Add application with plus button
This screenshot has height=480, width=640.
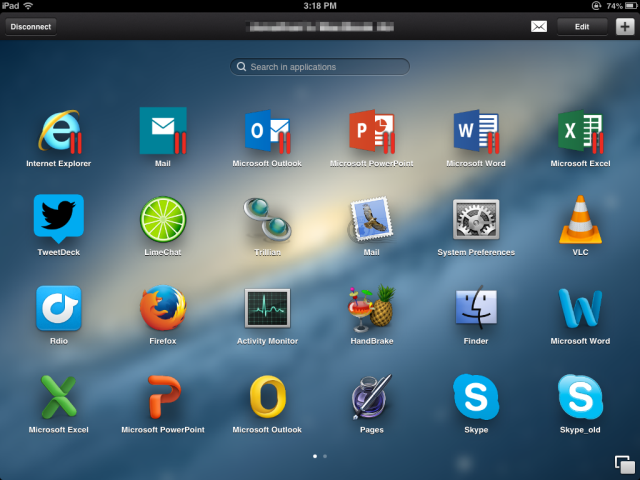tap(625, 27)
